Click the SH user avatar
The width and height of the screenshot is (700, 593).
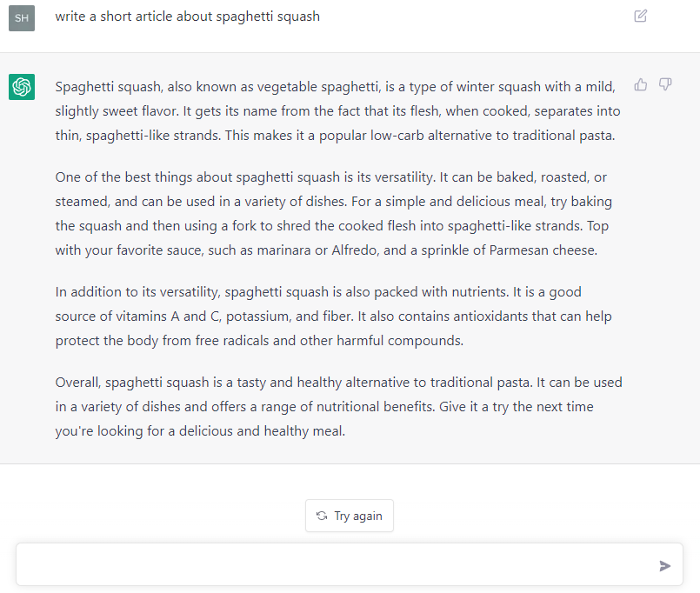click(22, 18)
